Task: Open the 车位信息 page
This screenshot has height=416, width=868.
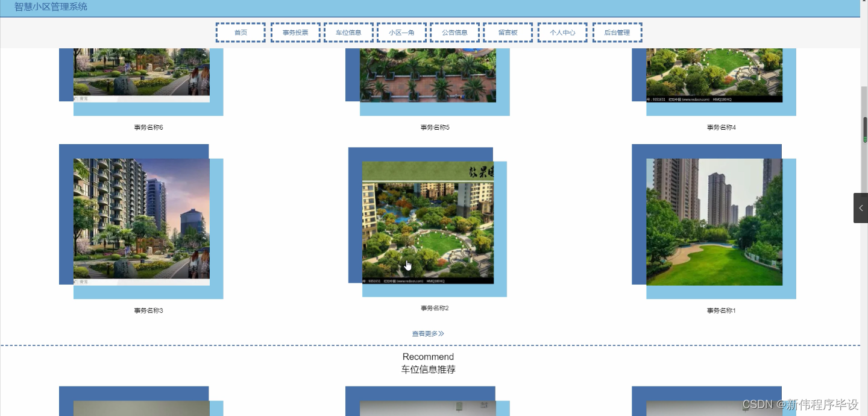Action: click(348, 32)
